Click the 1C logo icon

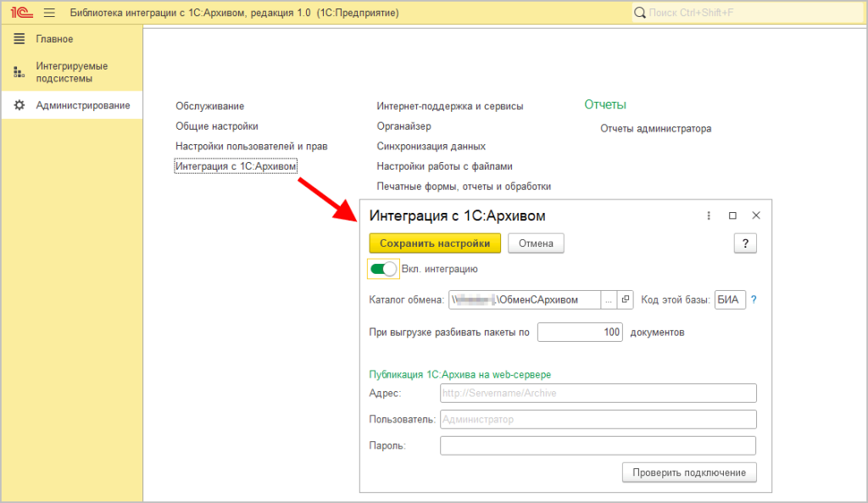click(x=20, y=13)
